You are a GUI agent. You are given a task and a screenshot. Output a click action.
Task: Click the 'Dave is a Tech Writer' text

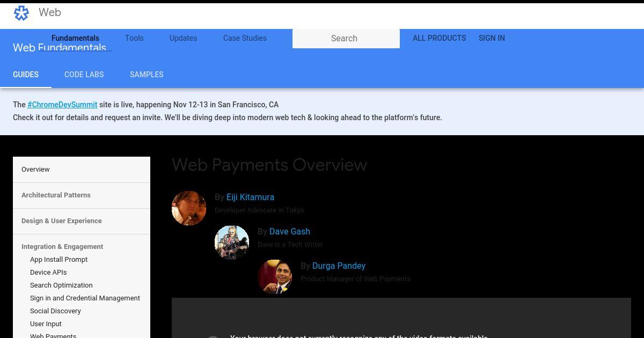click(x=290, y=245)
